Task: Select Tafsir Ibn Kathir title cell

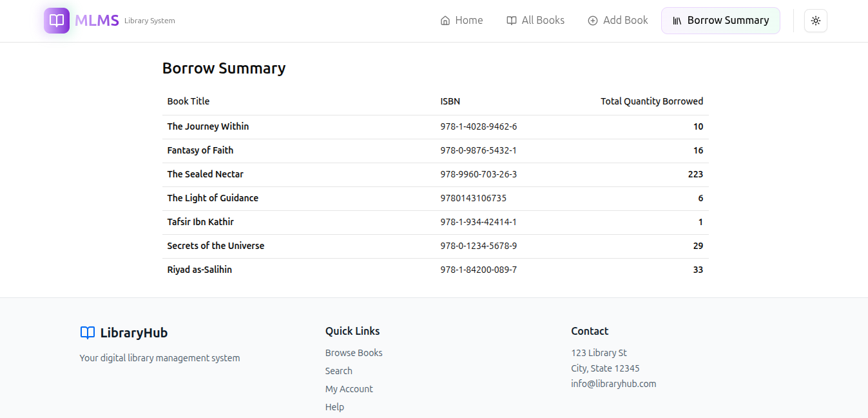Action: tap(200, 222)
